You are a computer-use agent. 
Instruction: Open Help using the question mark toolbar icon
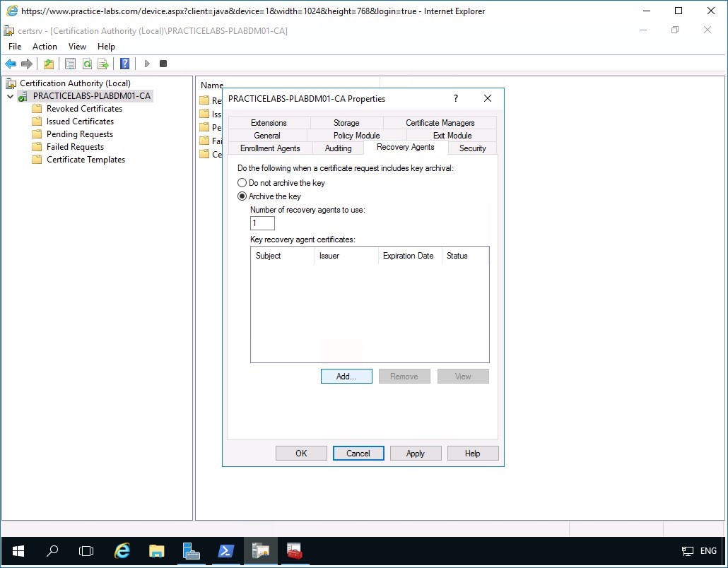(x=124, y=64)
